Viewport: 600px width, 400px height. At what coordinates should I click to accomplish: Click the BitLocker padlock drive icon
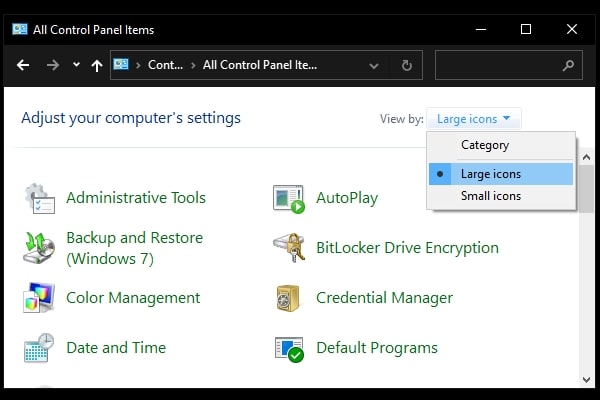click(289, 248)
